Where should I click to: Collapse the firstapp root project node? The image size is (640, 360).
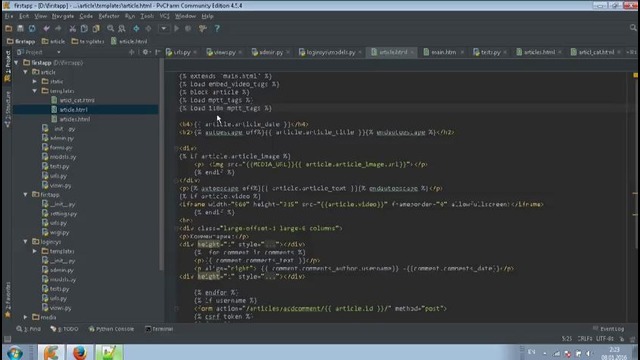click(17, 62)
